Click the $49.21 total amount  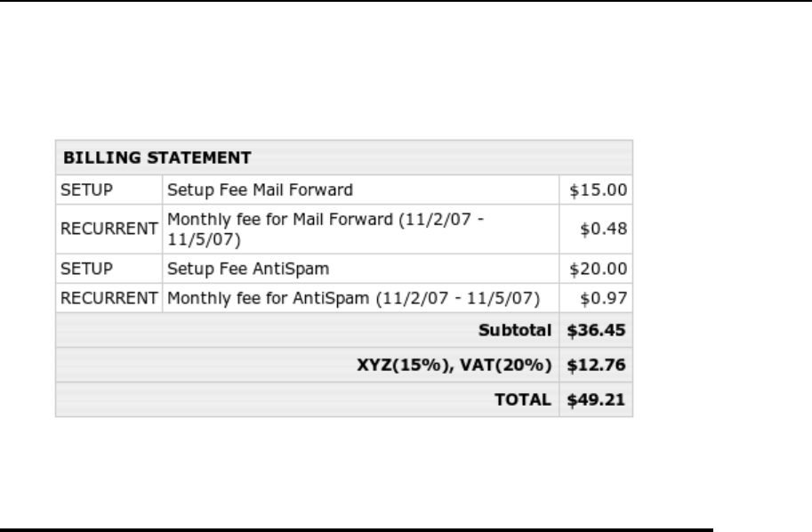[597, 400]
